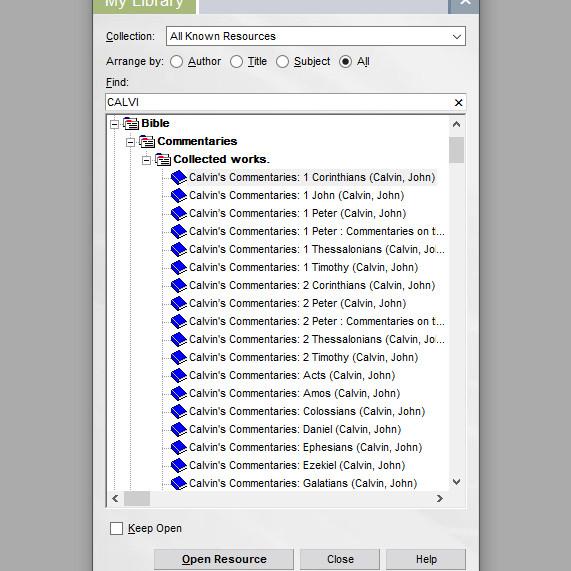The width and height of the screenshot is (571, 571).
Task: Click book icon for Colossians commentary
Action: click(x=179, y=411)
